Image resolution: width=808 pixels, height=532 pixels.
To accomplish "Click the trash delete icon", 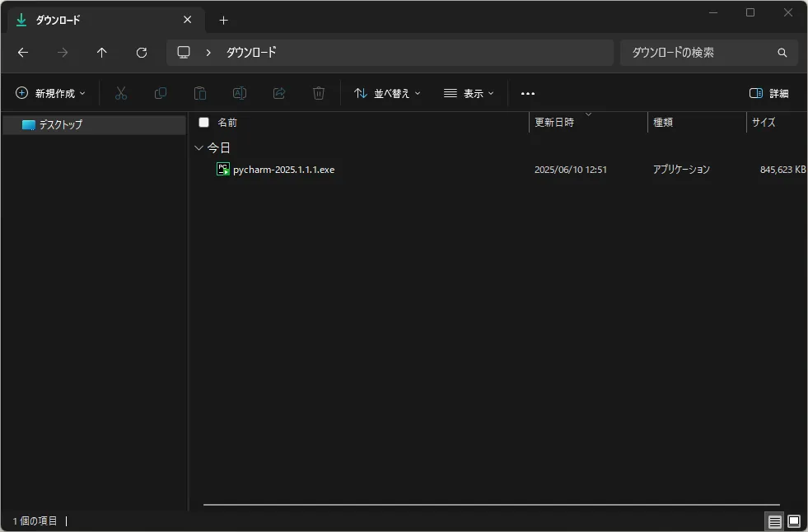I will click(319, 93).
